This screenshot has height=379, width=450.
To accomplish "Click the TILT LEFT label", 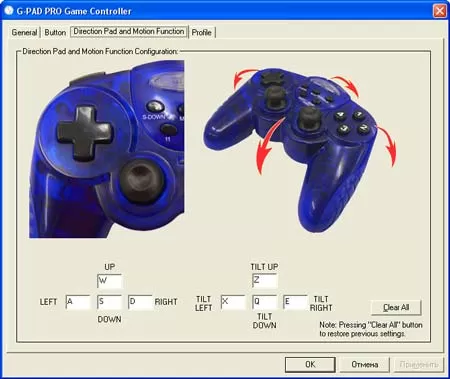I will coord(203,303).
